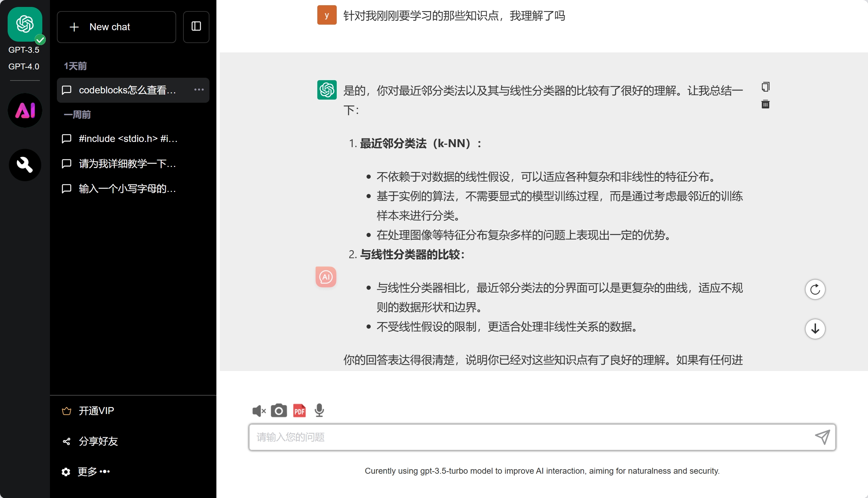Viewport: 868px width, 498px height.
Task: Open the #include <stdio.h> conversation
Action: [x=128, y=139]
